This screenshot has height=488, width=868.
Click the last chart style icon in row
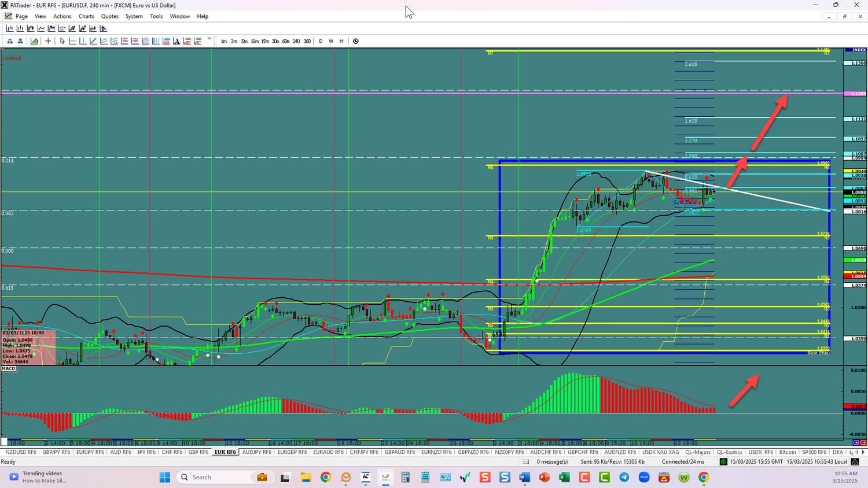pyautogui.click(x=104, y=28)
